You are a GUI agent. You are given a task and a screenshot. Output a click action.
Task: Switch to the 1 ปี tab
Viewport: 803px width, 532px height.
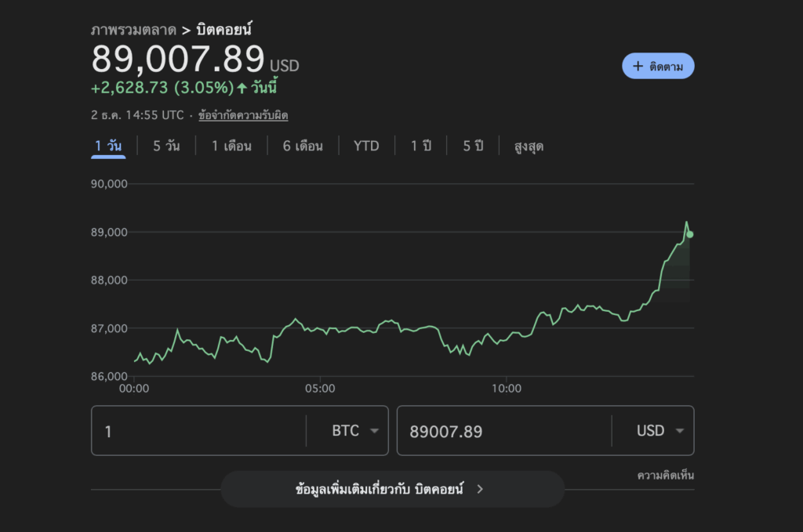pos(421,147)
